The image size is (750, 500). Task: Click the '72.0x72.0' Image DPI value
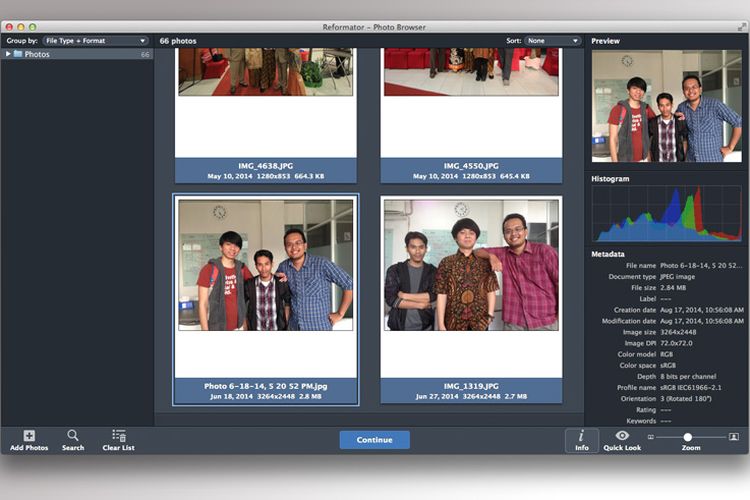[x=676, y=343]
